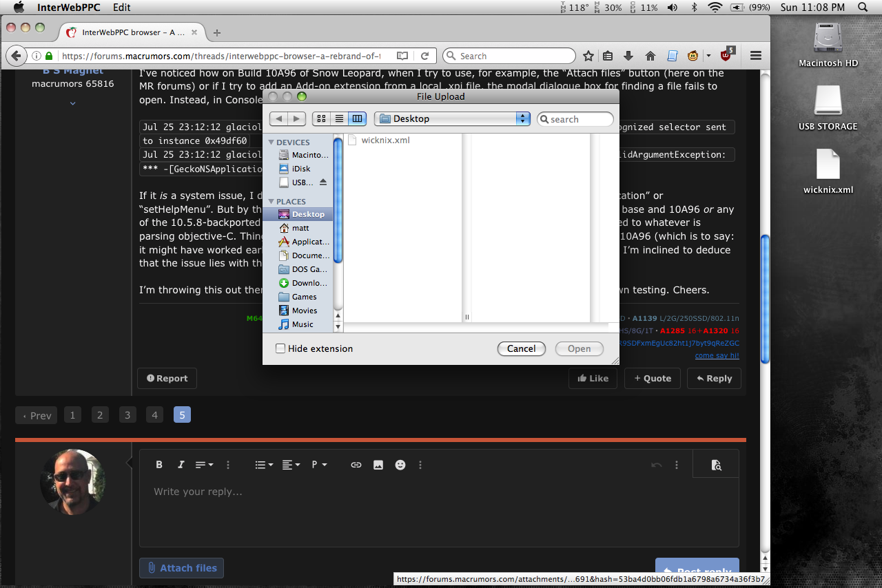Eject the USB device in File Upload sidebar

tap(324, 182)
